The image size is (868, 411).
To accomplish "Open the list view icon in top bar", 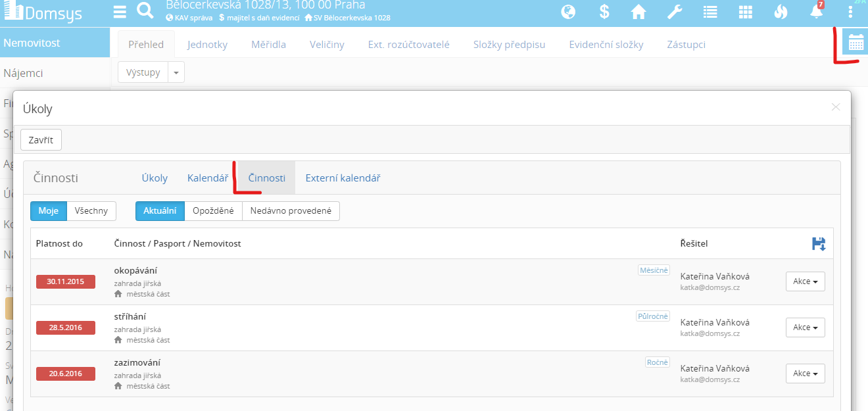I will pyautogui.click(x=710, y=11).
